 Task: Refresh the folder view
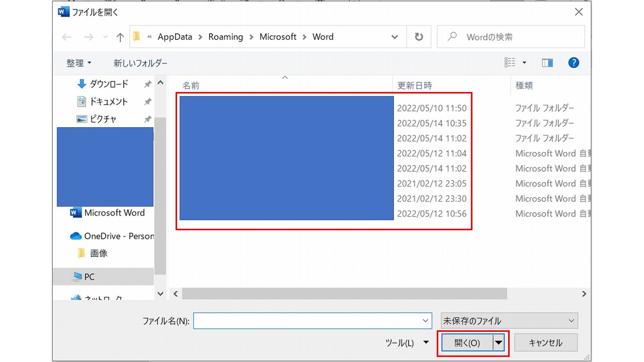tap(419, 37)
